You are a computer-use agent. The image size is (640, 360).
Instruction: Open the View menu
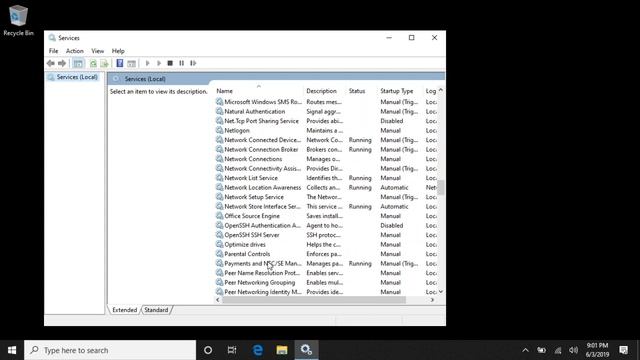[98, 51]
